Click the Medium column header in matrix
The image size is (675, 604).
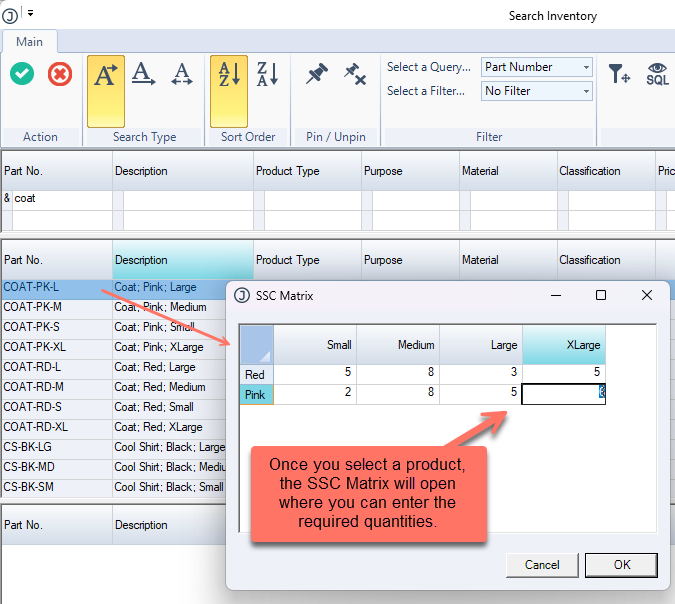point(398,345)
